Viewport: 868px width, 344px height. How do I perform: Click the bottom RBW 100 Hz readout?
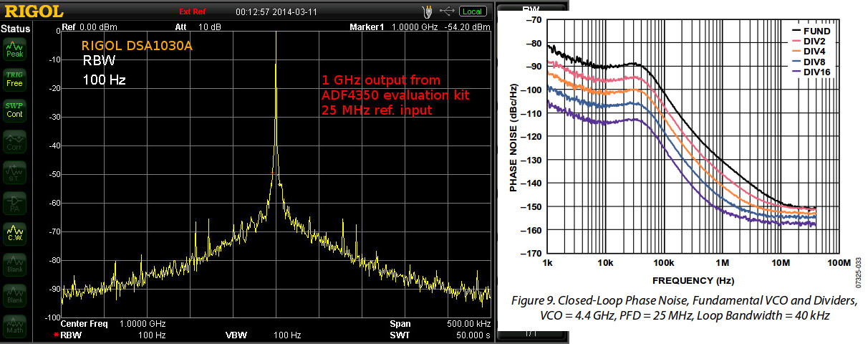(x=113, y=335)
